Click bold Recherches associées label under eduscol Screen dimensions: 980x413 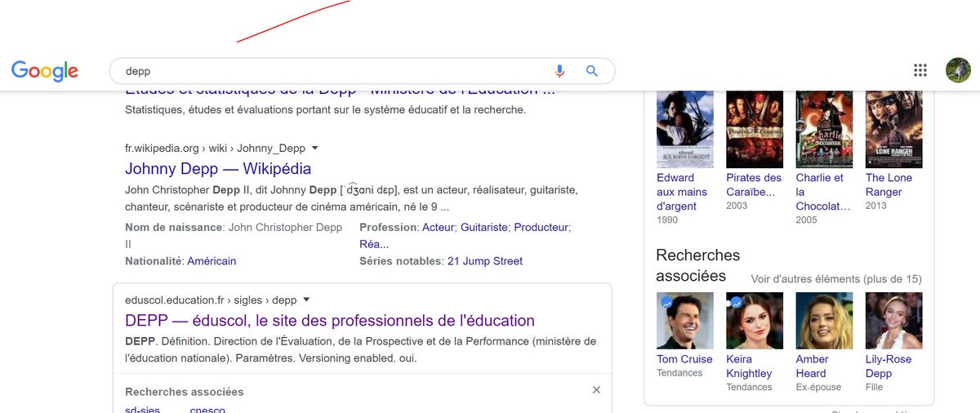pos(185,392)
